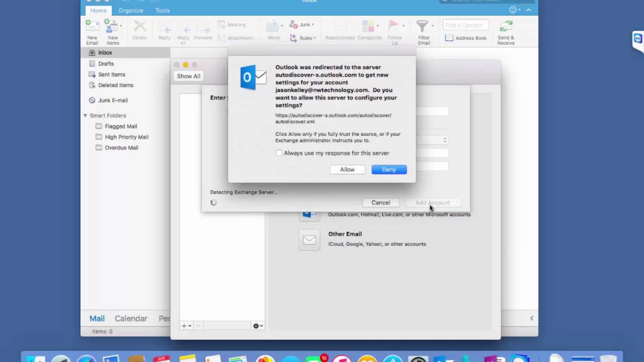Select the Inbox folder
The image size is (644, 362).
coord(125,53)
